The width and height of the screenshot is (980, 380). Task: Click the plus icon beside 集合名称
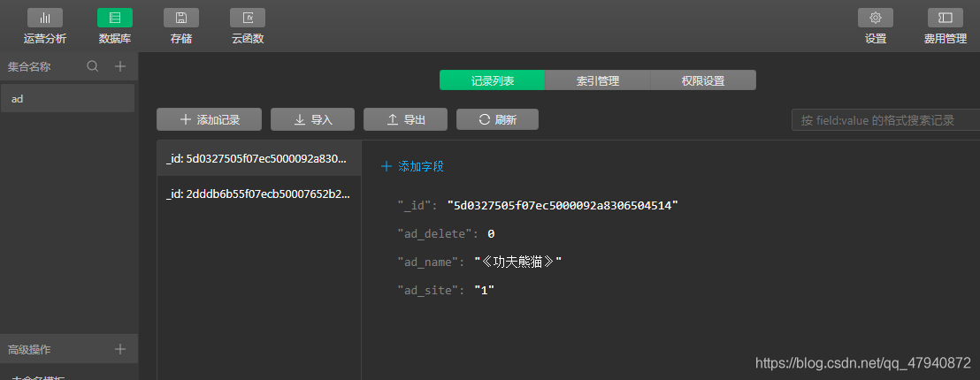(x=120, y=66)
